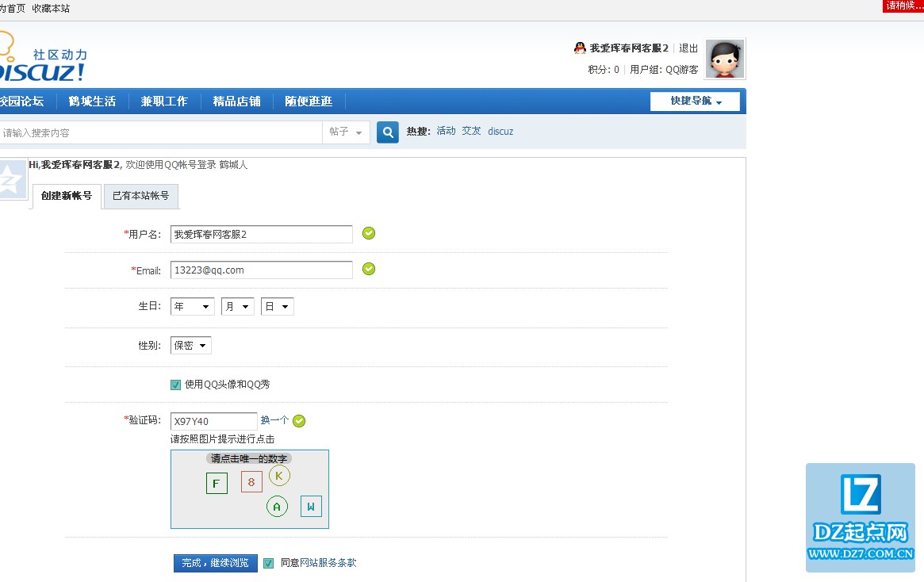Click the 换一个 captcha refresh link
Image resolution: width=924 pixels, height=582 pixels.
274,420
